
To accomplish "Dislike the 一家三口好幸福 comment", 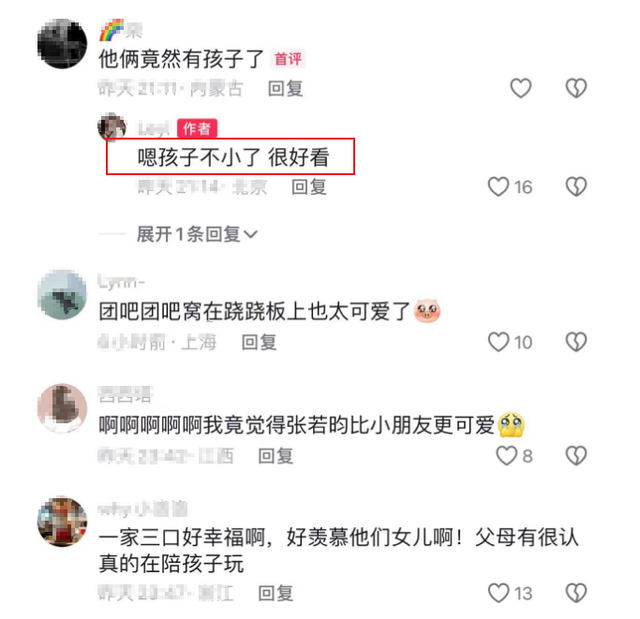I will 576,593.
